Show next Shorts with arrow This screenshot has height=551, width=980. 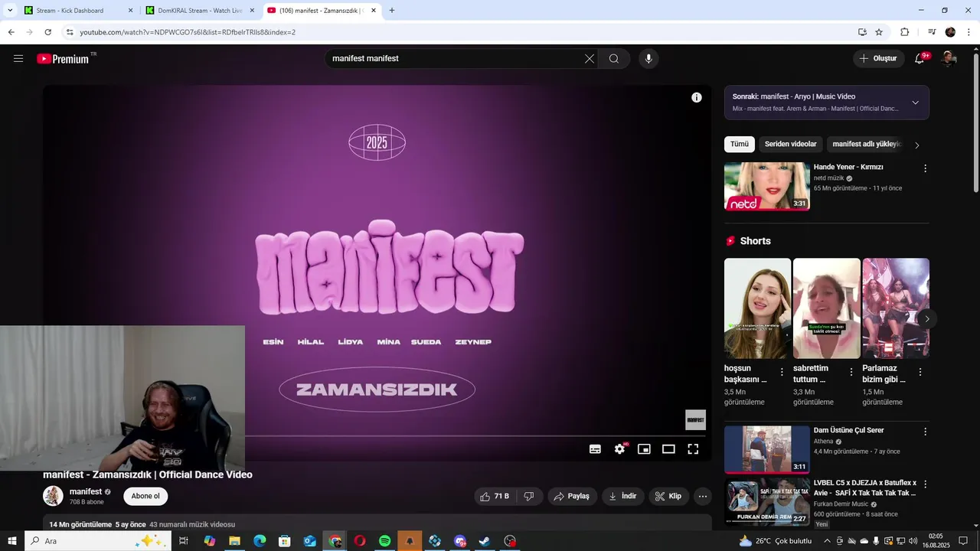pos(926,319)
